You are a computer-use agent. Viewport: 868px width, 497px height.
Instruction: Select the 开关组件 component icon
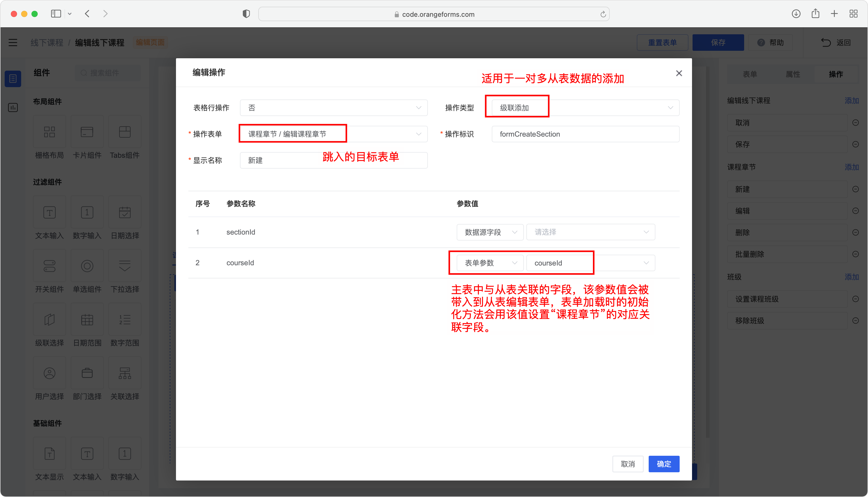point(49,266)
